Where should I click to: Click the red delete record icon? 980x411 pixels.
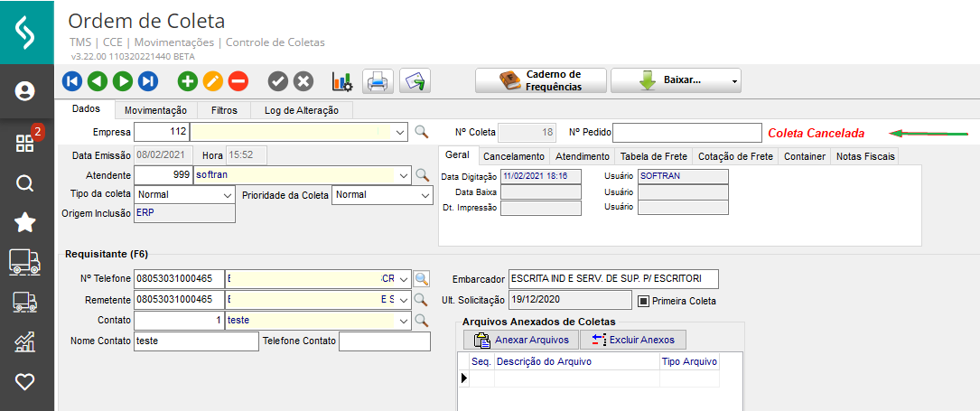(238, 81)
